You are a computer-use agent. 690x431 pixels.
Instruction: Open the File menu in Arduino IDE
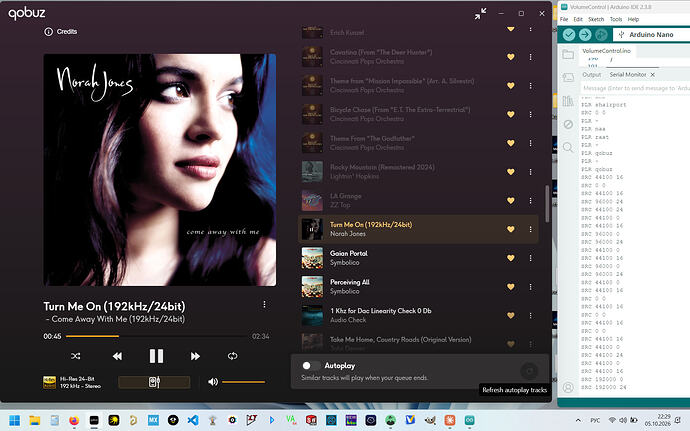(x=564, y=19)
